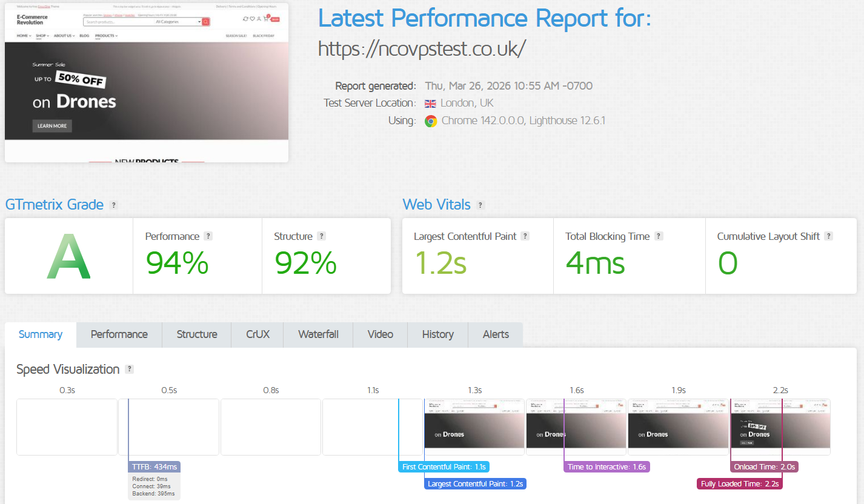
Task: Open the History tab
Action: tap(438, 334)
